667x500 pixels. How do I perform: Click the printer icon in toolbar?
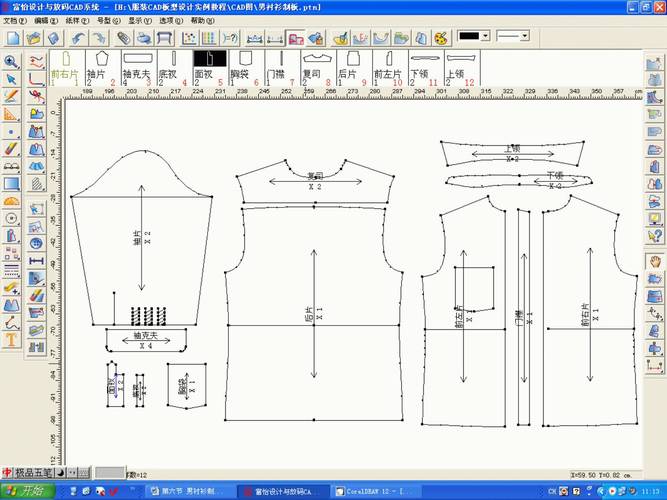144,38
